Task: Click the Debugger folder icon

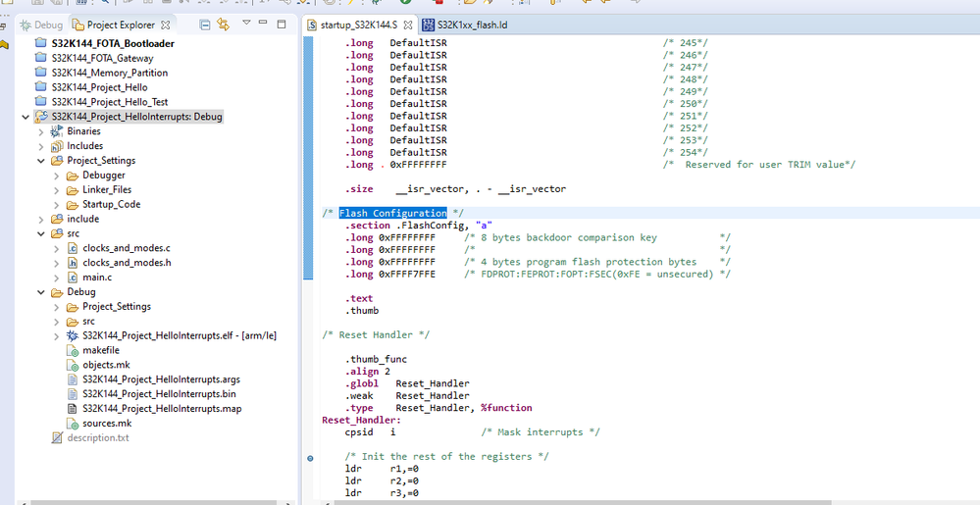Action: point(72,175)
